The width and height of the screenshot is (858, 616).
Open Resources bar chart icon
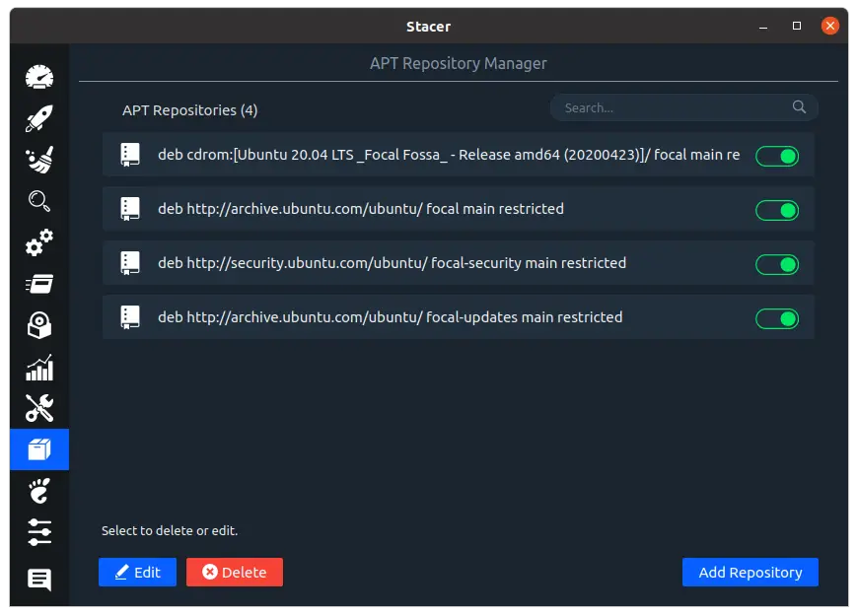pos(39,367)
